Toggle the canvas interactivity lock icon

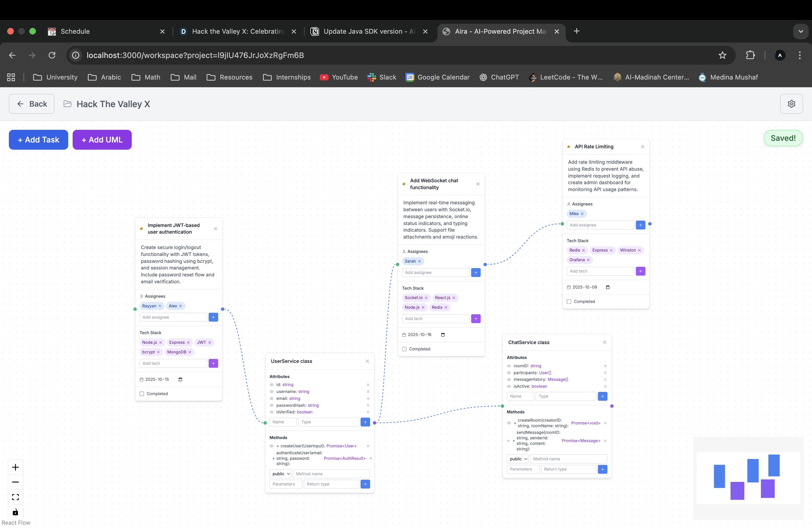15,512
